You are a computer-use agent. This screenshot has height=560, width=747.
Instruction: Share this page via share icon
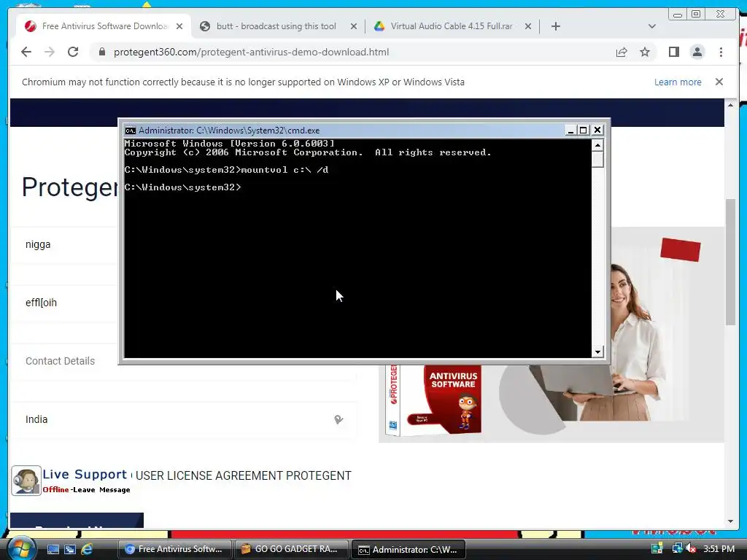622,52
